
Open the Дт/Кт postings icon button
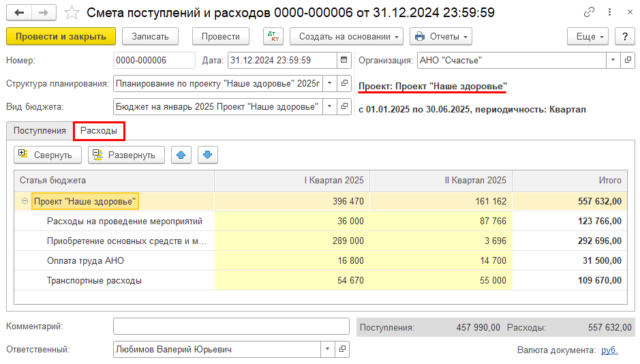click(x=275, y=37)
